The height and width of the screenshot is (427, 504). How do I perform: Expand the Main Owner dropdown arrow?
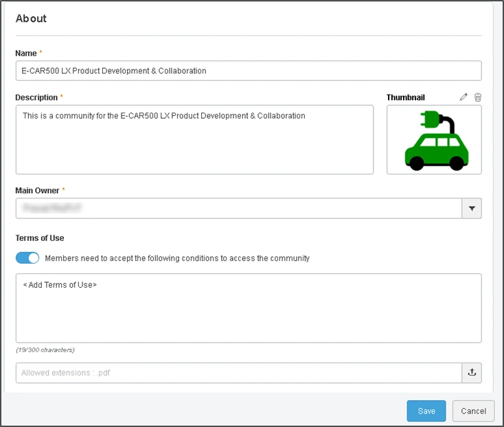point(472,209)
